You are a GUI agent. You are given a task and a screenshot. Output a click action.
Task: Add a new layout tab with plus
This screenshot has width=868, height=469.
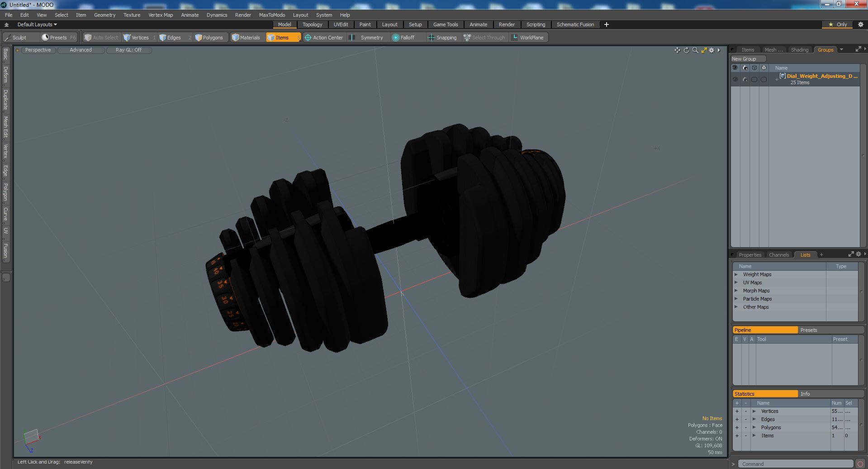pyautogui.click(x=606, y=24)
